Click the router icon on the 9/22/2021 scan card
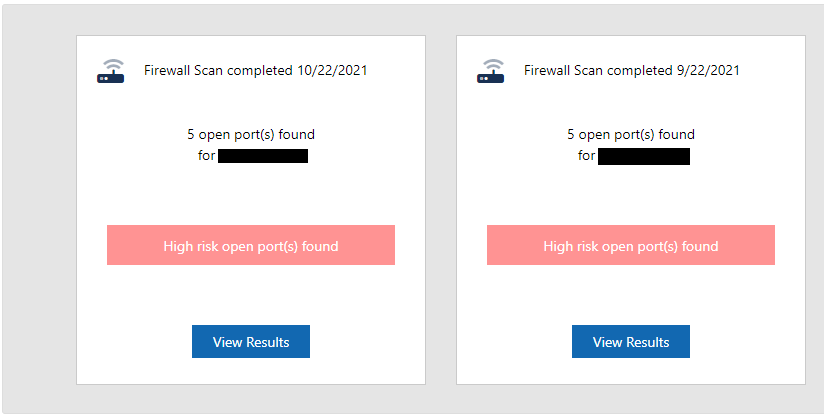 490,71
